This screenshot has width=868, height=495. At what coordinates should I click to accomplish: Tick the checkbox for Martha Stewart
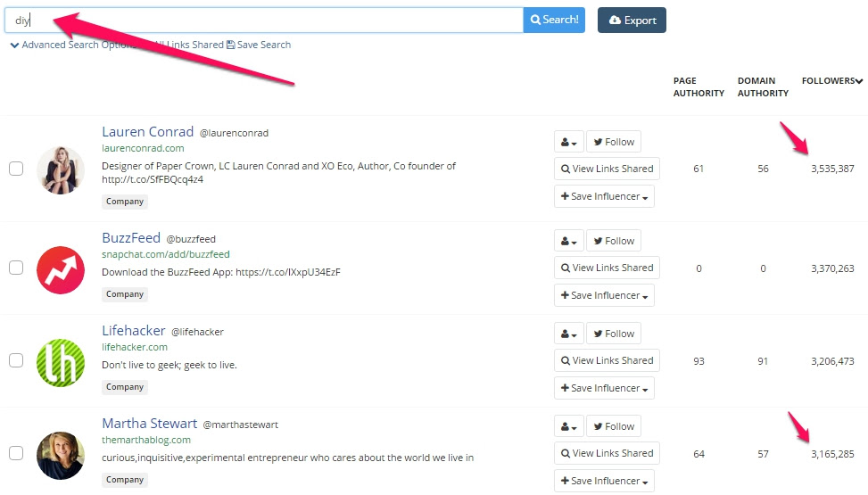(x=16, y=453)
